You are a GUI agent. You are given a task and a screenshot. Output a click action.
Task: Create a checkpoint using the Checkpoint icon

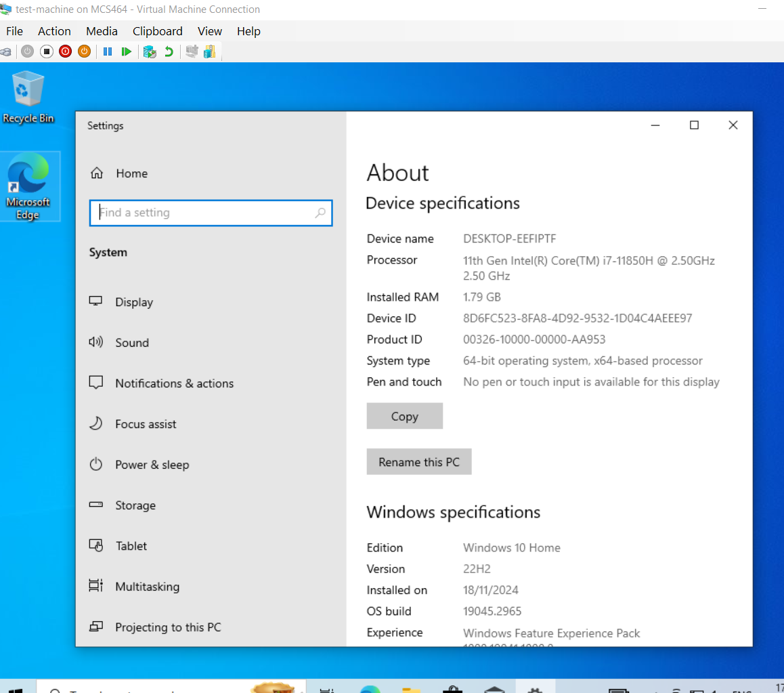click(150, 51)
